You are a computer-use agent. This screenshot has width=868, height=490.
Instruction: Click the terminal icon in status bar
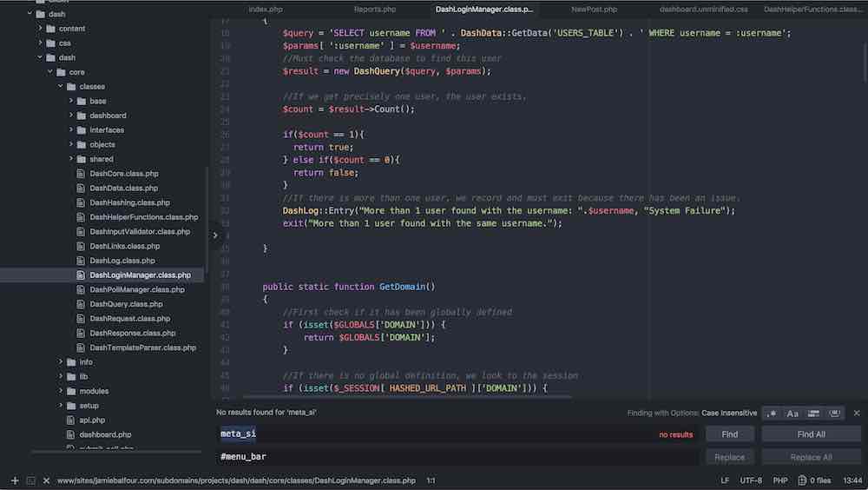30,480
